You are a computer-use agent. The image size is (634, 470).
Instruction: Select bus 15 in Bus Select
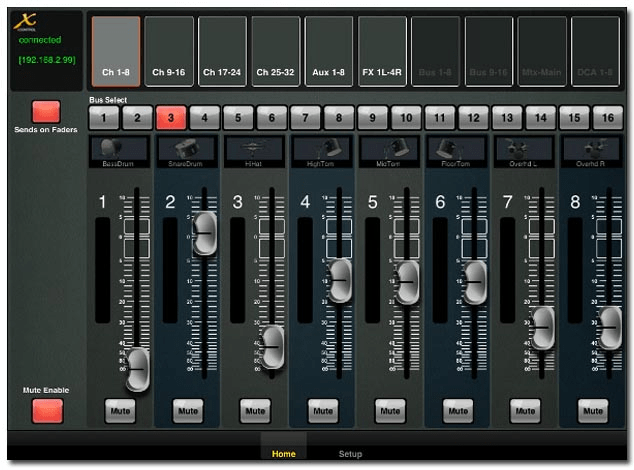click(x=574, y=118)
